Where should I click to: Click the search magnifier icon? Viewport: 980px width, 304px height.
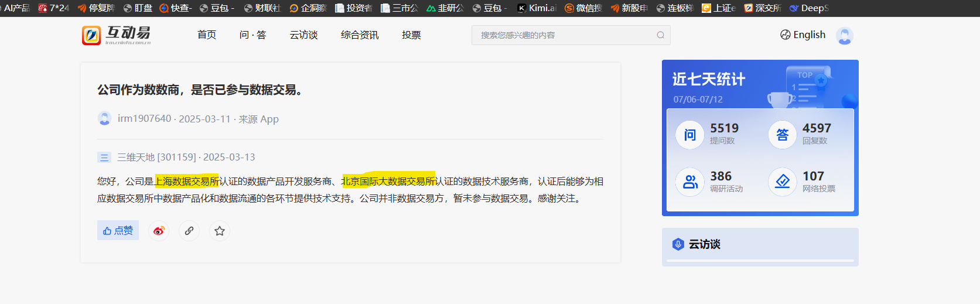pos(661,35)
